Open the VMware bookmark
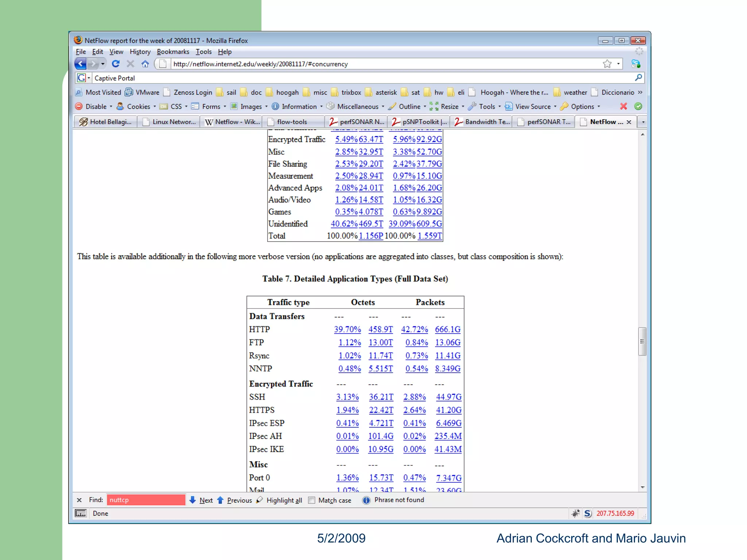Viewport: 747px width, 560px height. click(x=142, y=92)
